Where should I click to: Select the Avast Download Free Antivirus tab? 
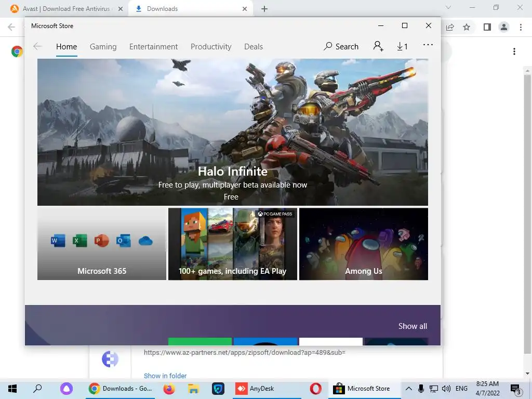[66, 9]
